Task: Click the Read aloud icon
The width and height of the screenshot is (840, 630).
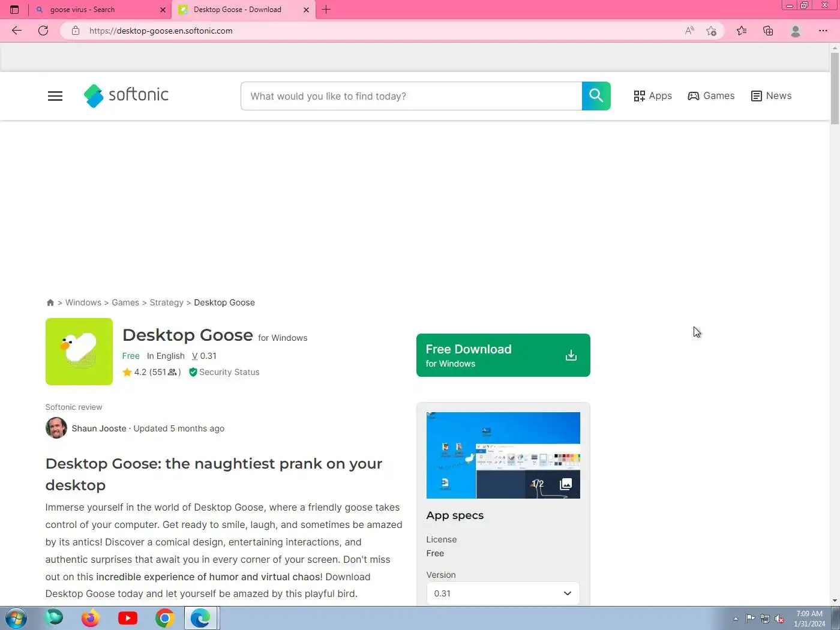Action: tap(689, 31)
